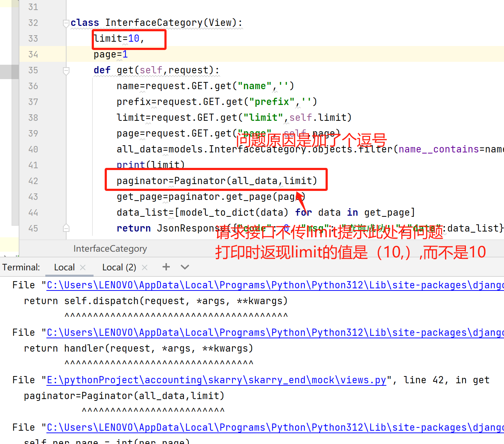Place cursor on 'class InterfaceCategory(View):' line
This screenshot has width=504, height=444.
click(x=156, y=23)
